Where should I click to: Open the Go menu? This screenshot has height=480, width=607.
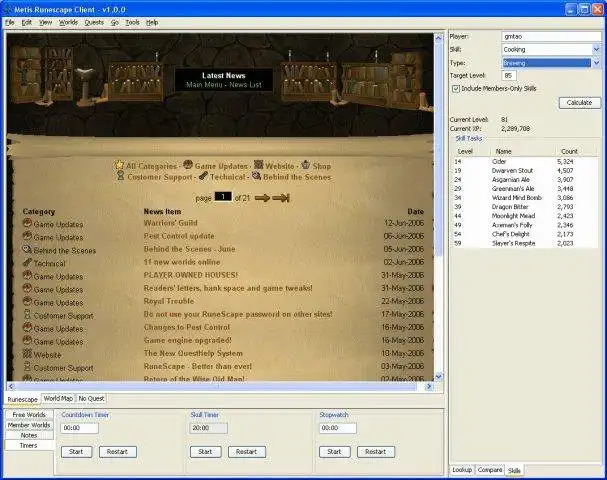point(115,22)
